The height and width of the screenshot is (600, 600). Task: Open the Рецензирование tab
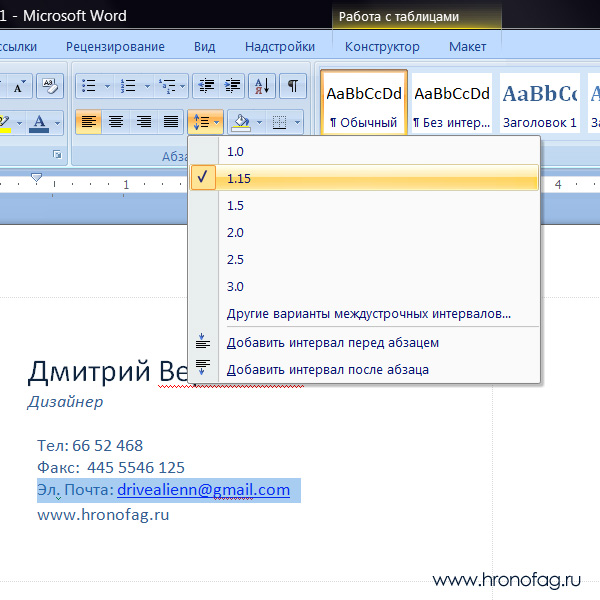click(115, 47)
